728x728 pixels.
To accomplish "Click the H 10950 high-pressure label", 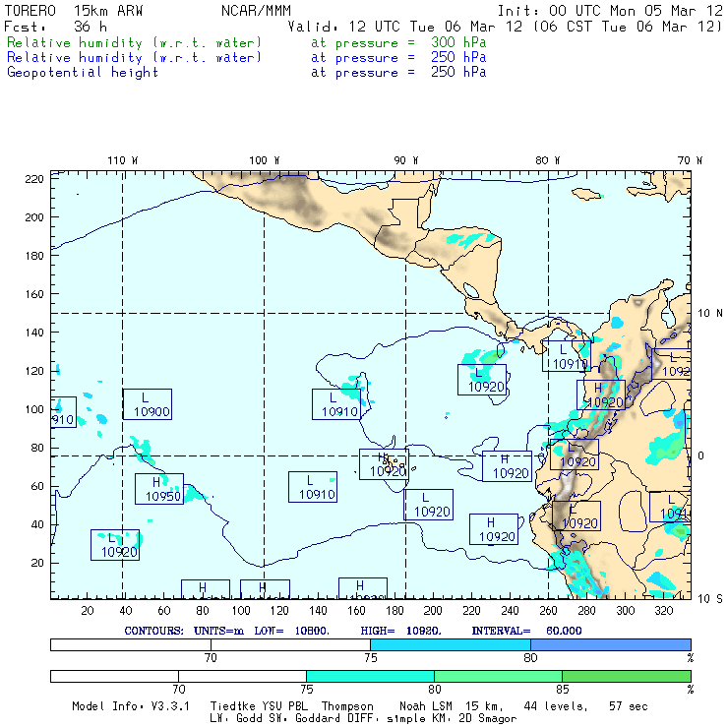I will (x=158, y=489).
